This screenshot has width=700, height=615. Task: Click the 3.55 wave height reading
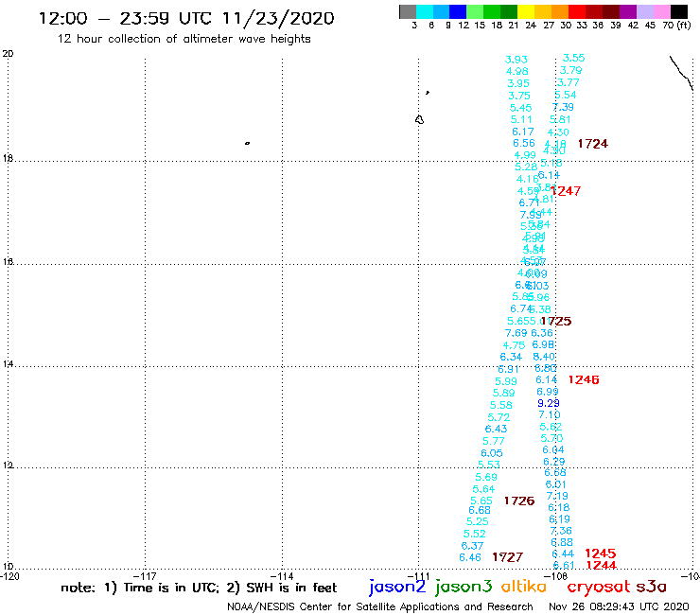(573, 58)
